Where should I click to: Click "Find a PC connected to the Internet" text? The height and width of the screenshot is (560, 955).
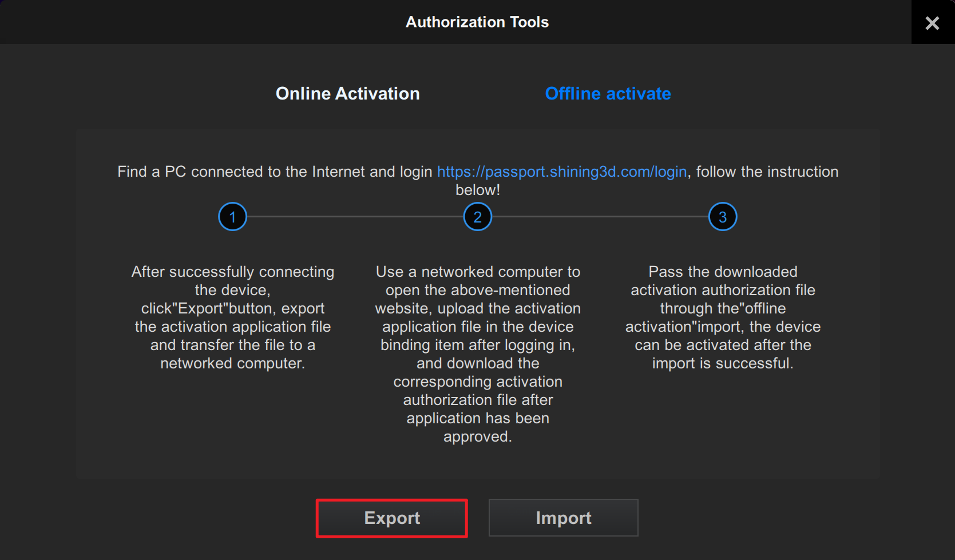[x=274, y=172]
